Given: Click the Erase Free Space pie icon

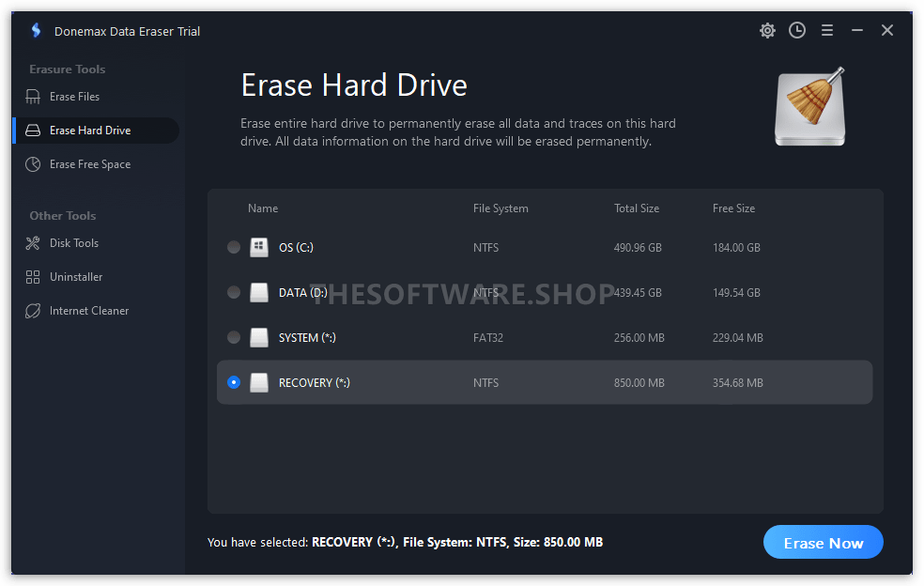Looking at the screenshot, I should pos(33,164).
